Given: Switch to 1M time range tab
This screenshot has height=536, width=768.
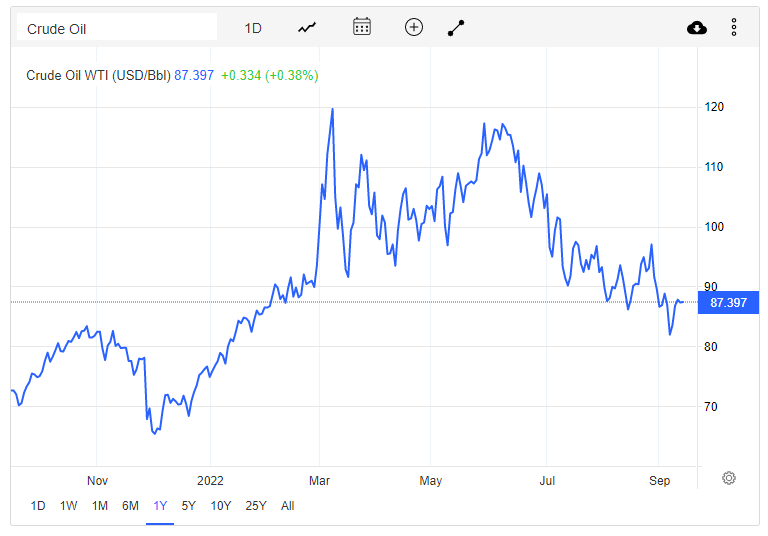Looking at the screenshot, I should pos(100,506).
